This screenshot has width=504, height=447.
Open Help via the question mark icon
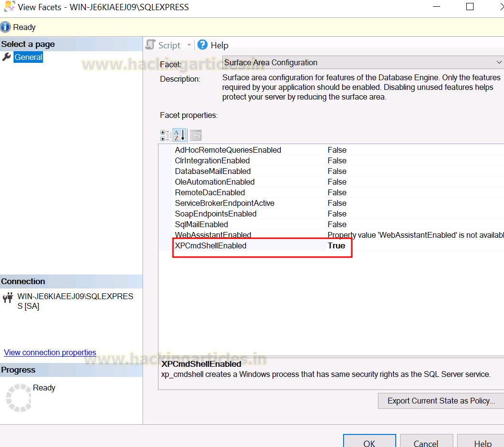[x=202, y=44]
